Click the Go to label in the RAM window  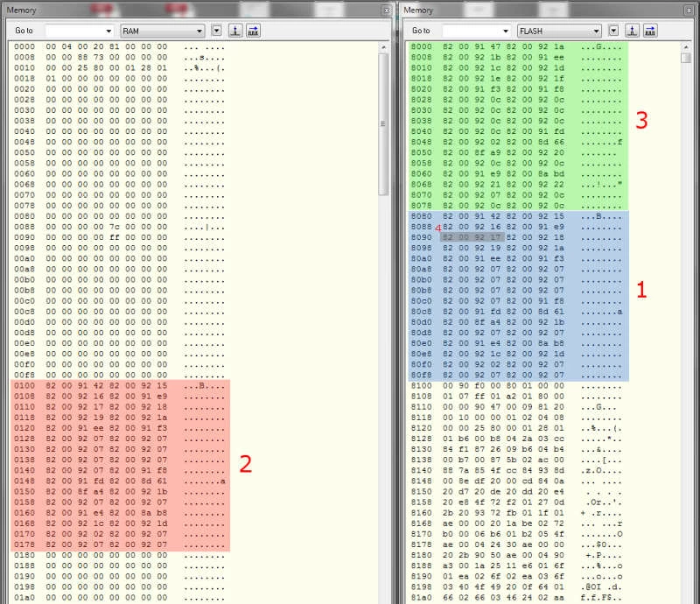pyautogui.click(x=24, y=31)
